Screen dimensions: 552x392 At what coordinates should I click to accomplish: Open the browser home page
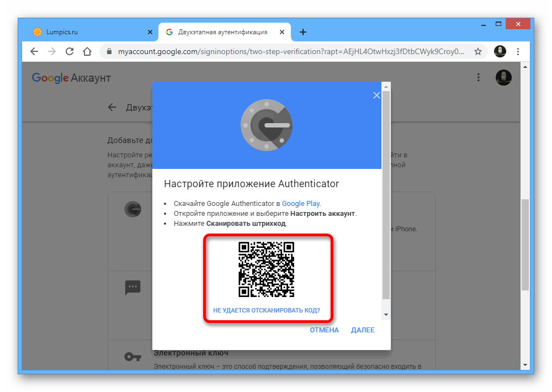click(x=87, y=51)
